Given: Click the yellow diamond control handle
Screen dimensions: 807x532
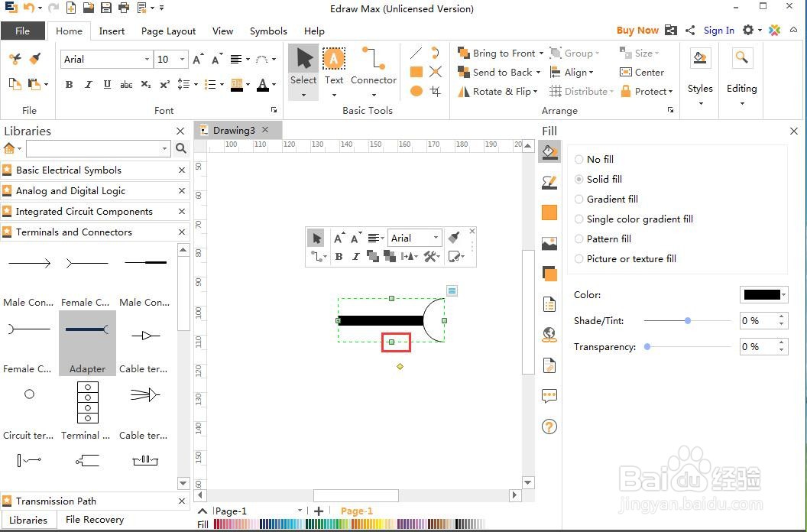Looking at the screenshot, I should coord(400,367).
